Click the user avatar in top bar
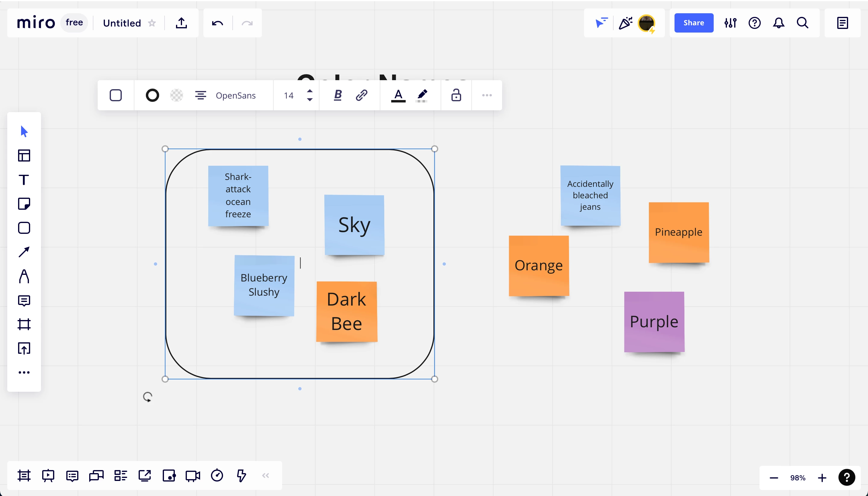Image resolution: width=868 pixels, height=496 pixels. click(x=646, y=23)
